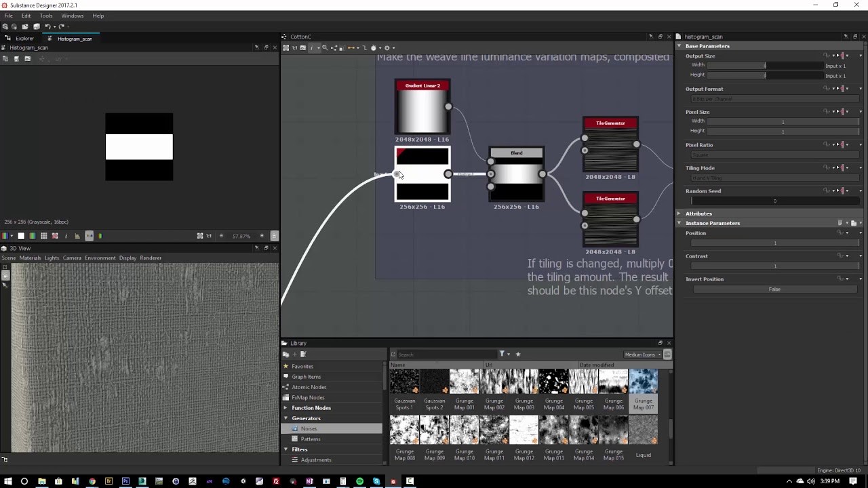Open the Tiling Mode dropdown
This screenshot has width=868, height=488.
click(x=774, y=178)
